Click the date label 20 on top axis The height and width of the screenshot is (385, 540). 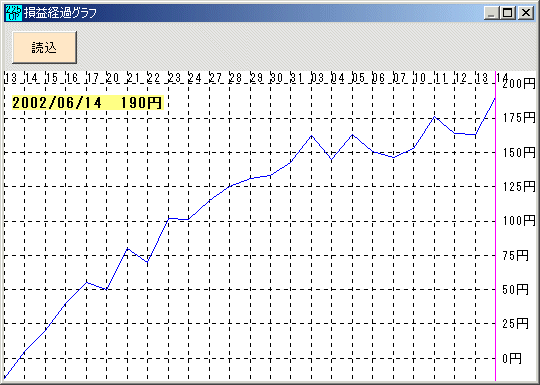coord(113,78)
